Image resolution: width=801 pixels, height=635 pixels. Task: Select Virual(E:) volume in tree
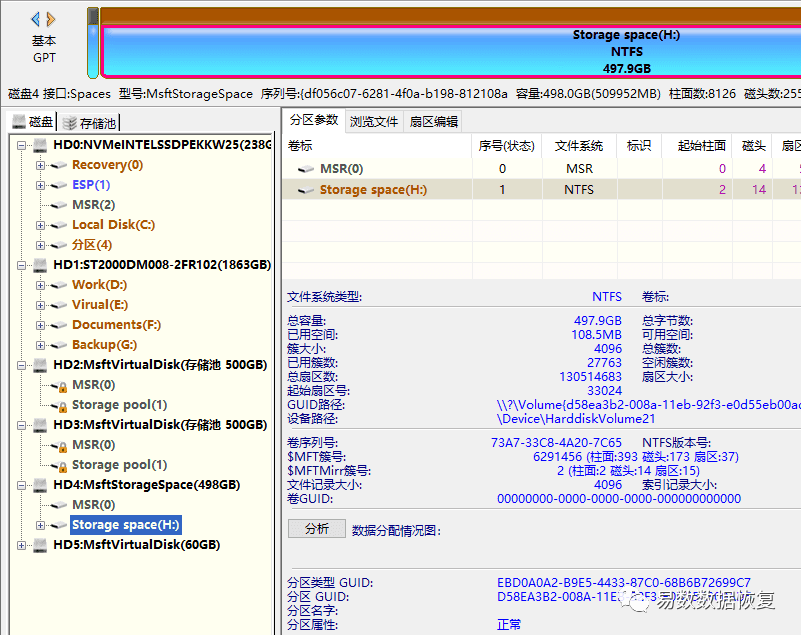click(x=100, y=305)
